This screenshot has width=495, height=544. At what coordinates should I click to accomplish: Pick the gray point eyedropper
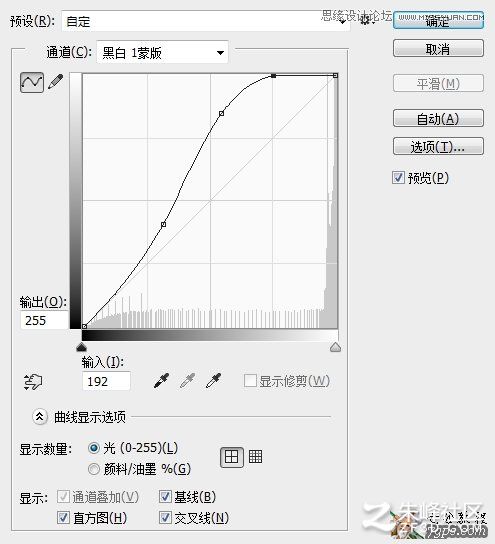187,380
